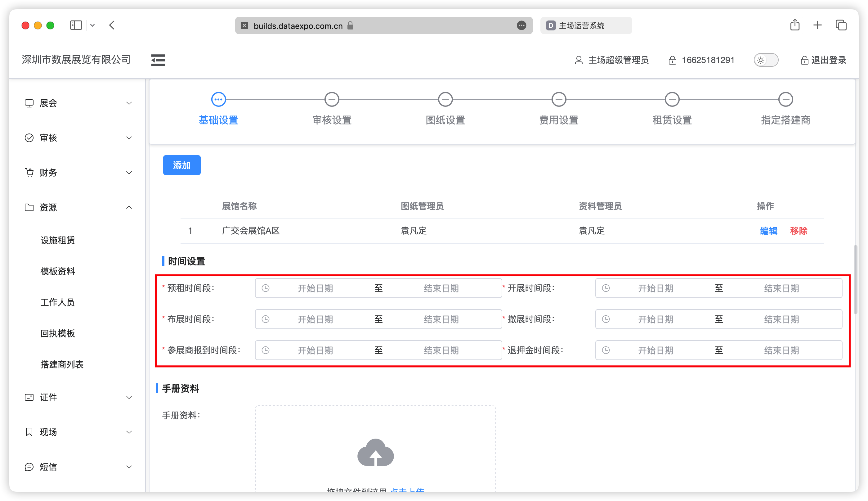Click 开始日期 in 布展时间段 field

315,319
